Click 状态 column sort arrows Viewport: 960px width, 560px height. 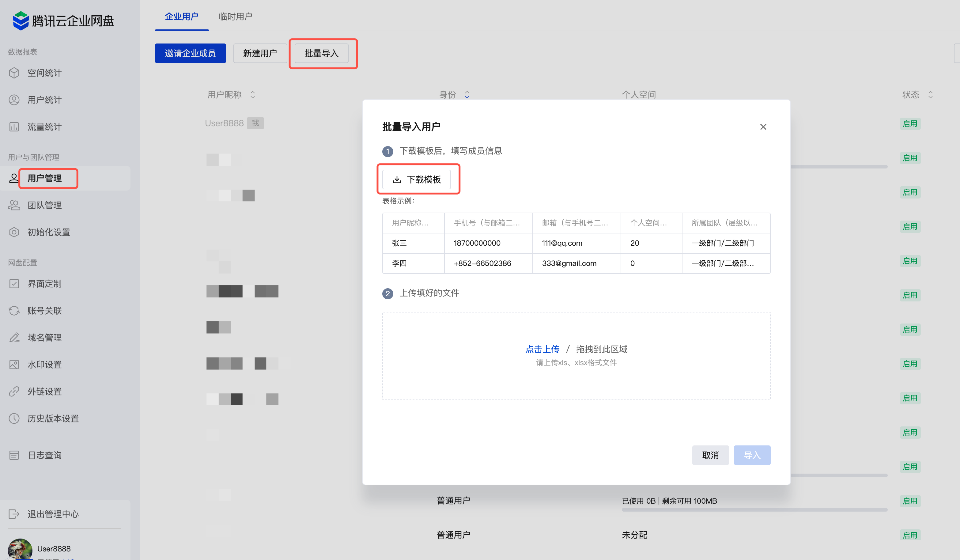(930, 94)
